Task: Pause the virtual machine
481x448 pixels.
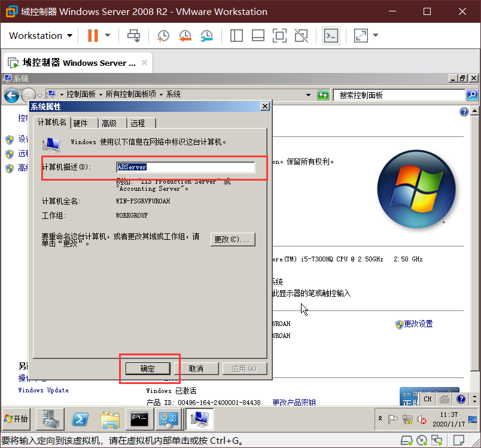Action: click(x=93, y=35)
